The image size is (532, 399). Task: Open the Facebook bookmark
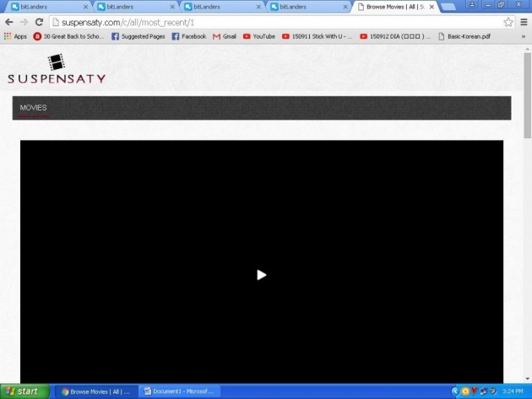pos(189,36)
